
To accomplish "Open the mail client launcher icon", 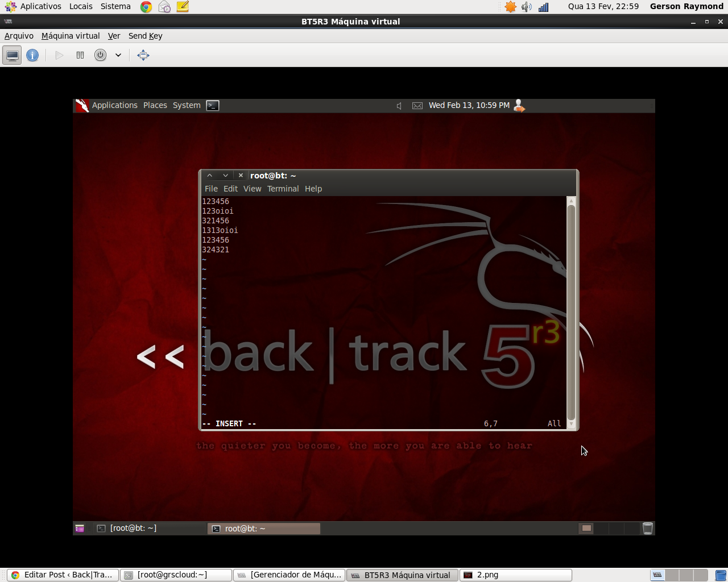I will 164,7.
